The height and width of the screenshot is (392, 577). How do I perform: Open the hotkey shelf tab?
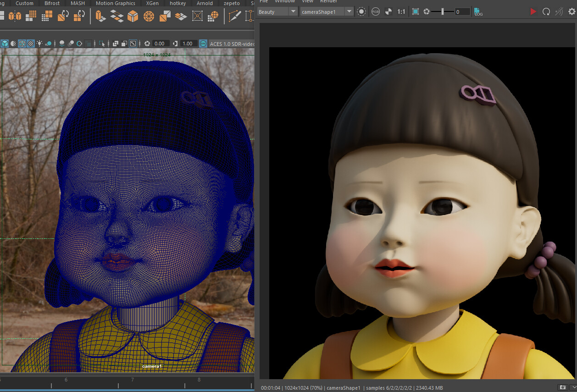(178, 3)
